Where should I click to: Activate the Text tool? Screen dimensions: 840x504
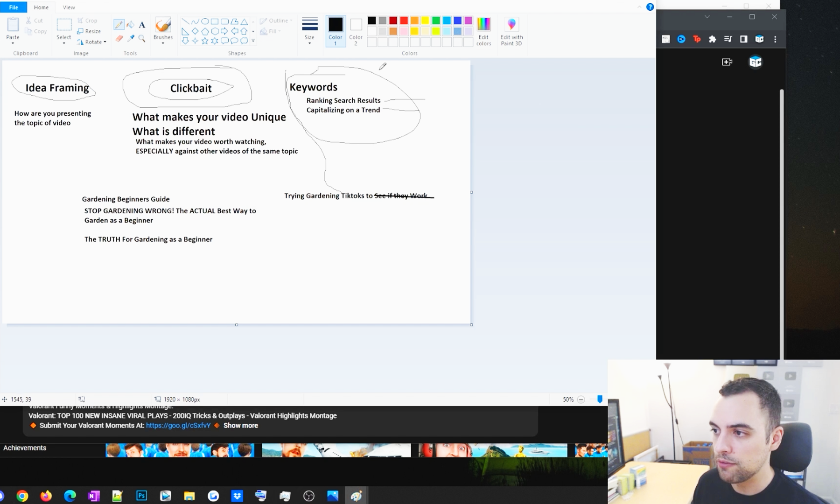tap(142, 25)
